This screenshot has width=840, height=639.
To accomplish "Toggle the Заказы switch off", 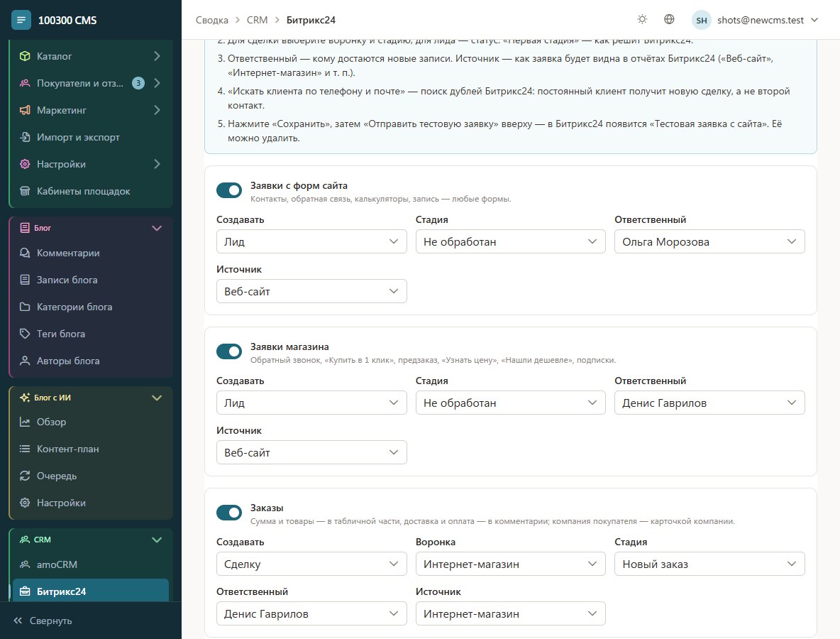I will click(x=229, y=513).
